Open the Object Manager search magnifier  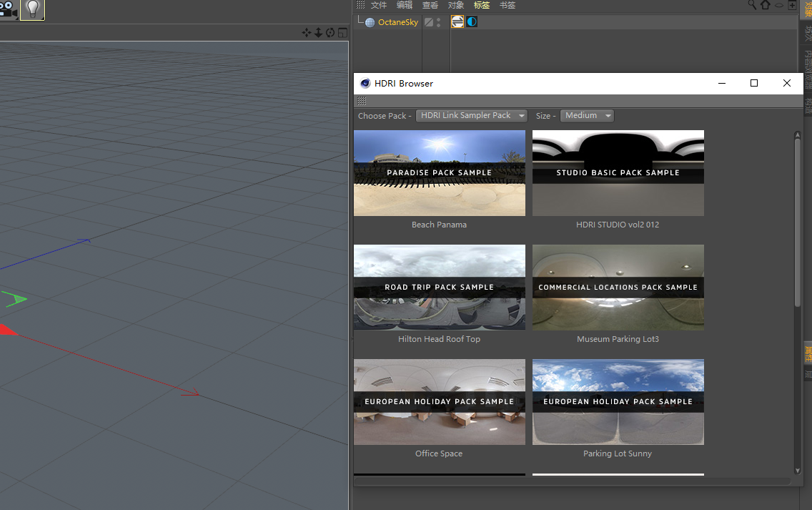[752, 5]
